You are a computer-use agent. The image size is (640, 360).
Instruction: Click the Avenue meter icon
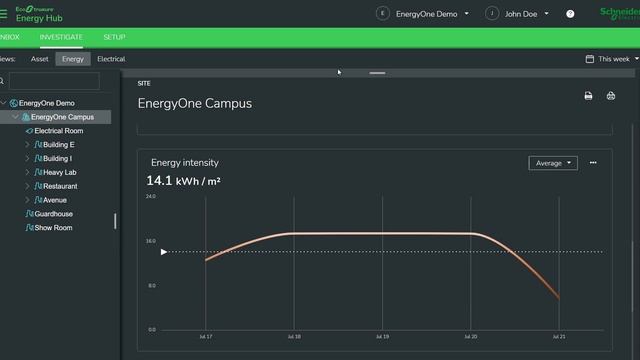click(38, 200)
